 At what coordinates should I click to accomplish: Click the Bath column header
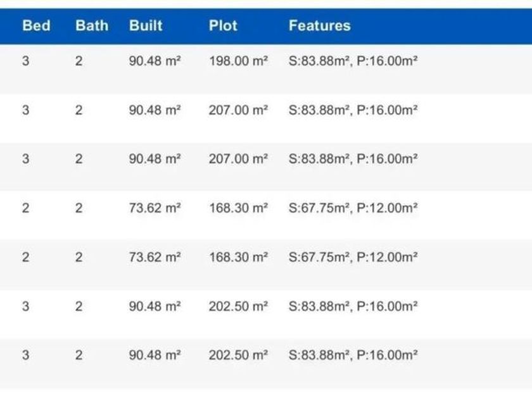[92, 26]
